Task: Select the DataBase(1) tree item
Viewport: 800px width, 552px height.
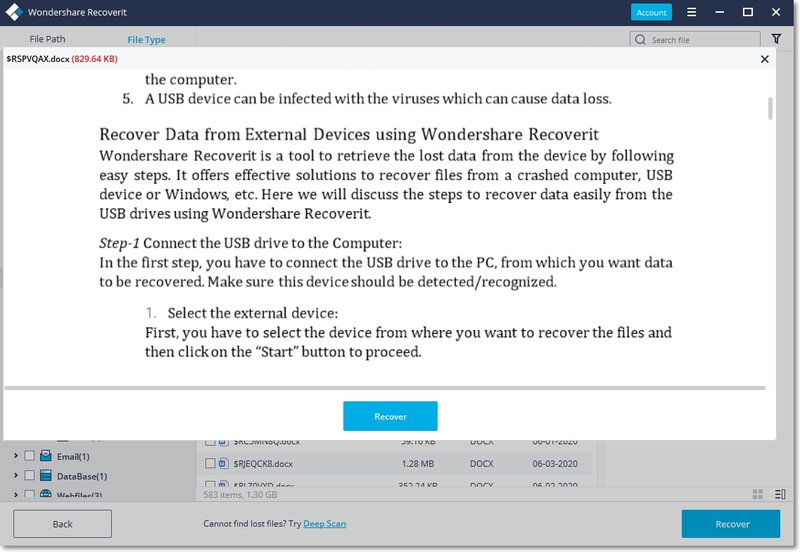Action: click(82, 476)
